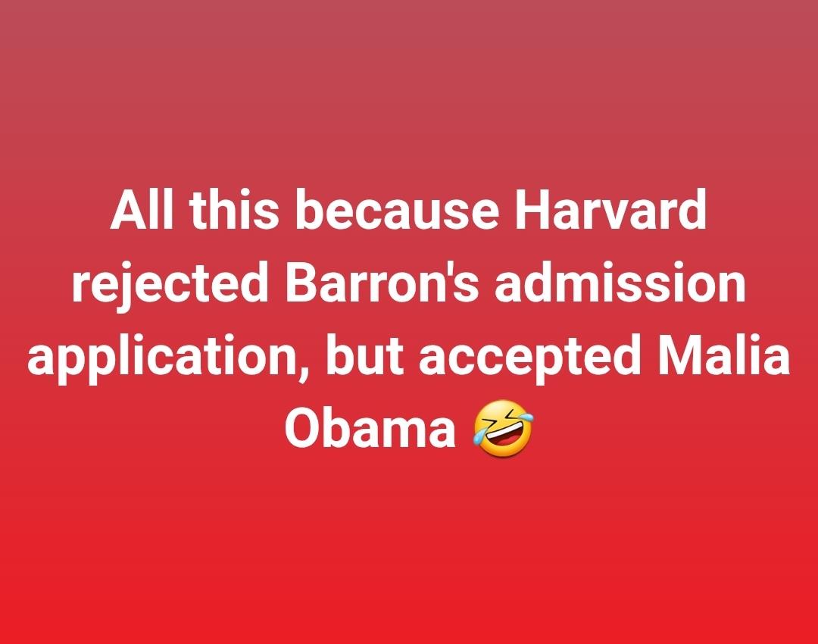This screenshot has height=644, width=818.
Task: Select the word "this"
Action: click(x=234, y=211)
